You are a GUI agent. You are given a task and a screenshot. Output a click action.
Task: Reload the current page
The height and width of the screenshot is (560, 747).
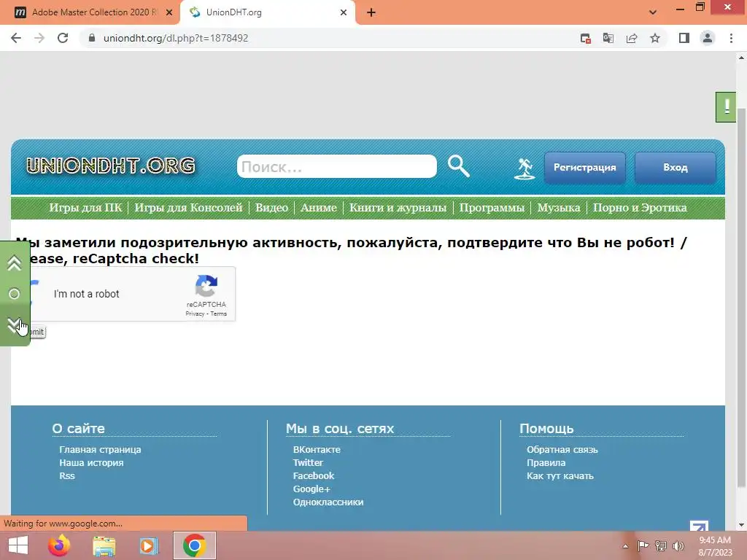[x=63, y=38]
